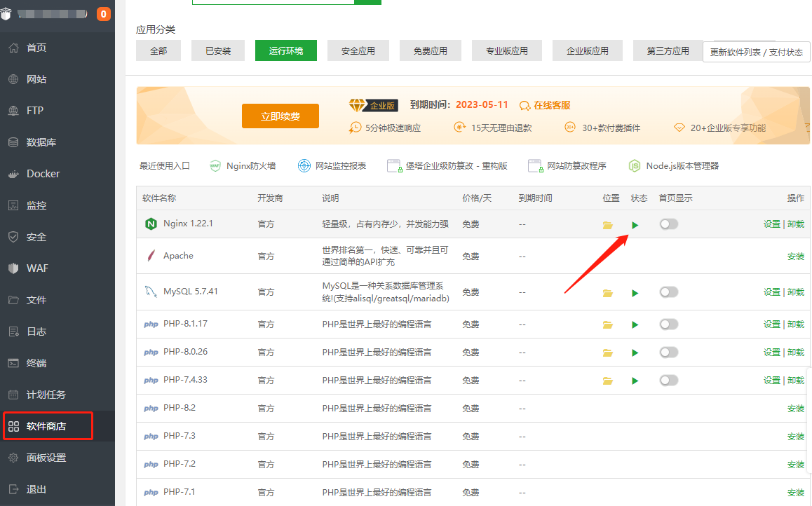The width and height of the screenshot is (812, 506).
Task: Toggle Nginx 1.22.1 homepage display switch
Action: (668, 224)
